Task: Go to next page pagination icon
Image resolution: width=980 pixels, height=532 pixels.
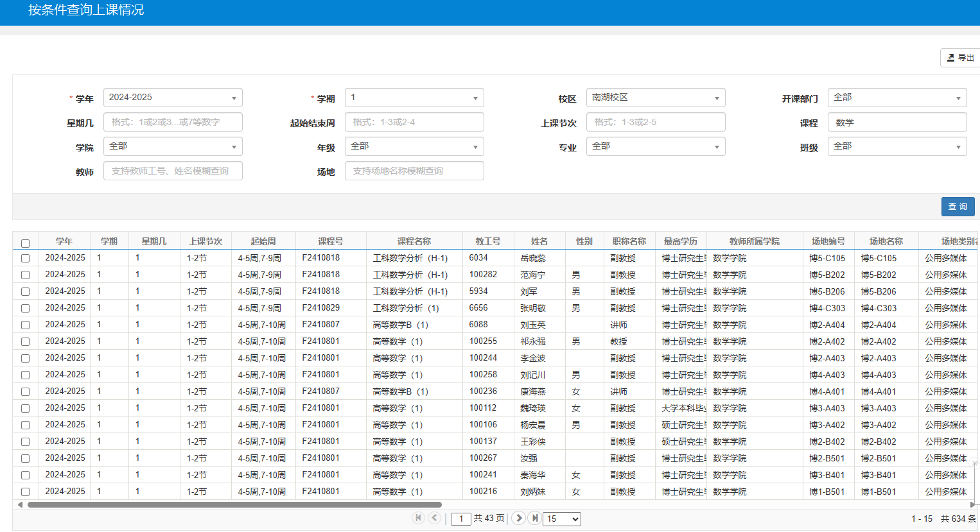Action: (519, 518)
